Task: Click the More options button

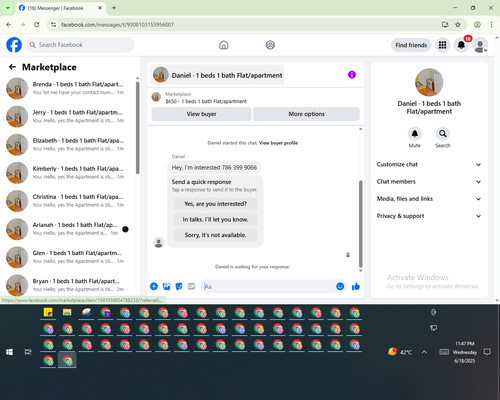Action: [x=306, y=114]
